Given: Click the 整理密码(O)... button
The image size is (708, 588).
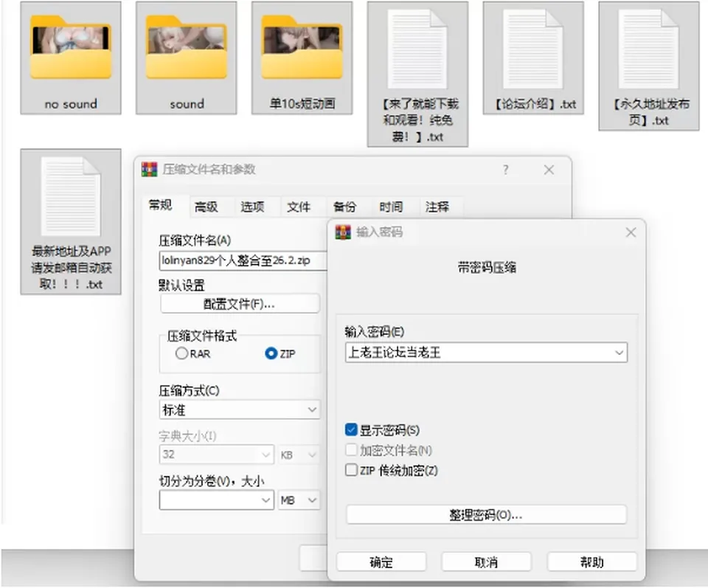Looking at the screenshot, I should click(x=486, y=515).
